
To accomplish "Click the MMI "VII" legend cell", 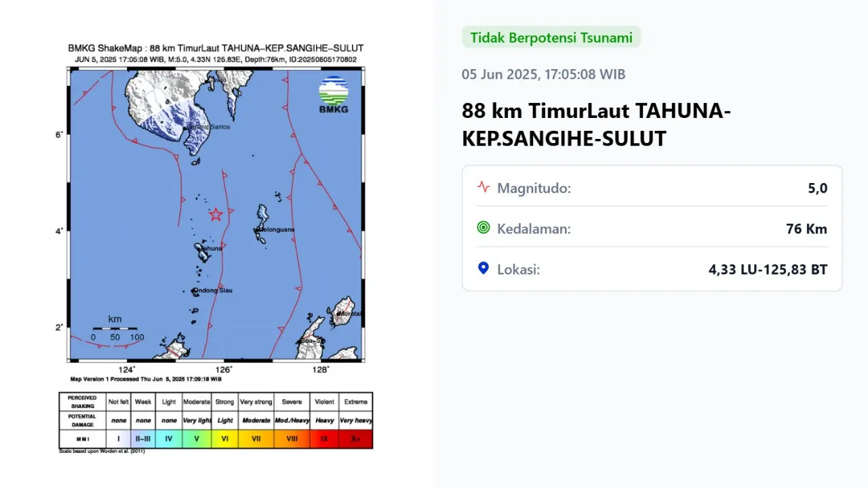I will pos(256,439).
